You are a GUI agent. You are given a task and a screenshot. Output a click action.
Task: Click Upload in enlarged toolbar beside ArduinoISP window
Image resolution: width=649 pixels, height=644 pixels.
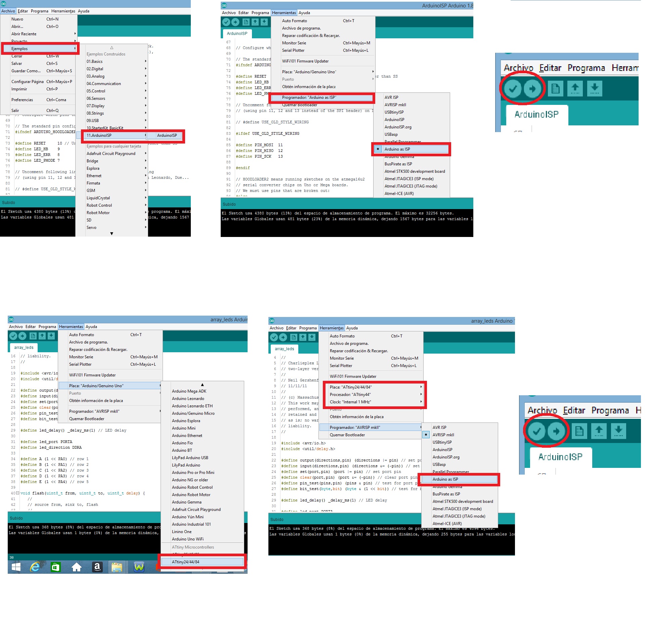(x=532, y=89)
